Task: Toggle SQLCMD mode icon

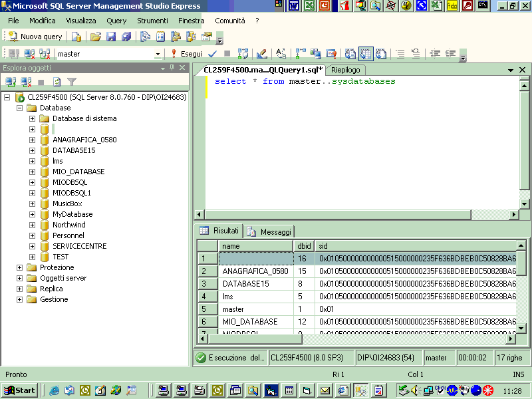Action: pyautogui.click(x=331, y=54)
